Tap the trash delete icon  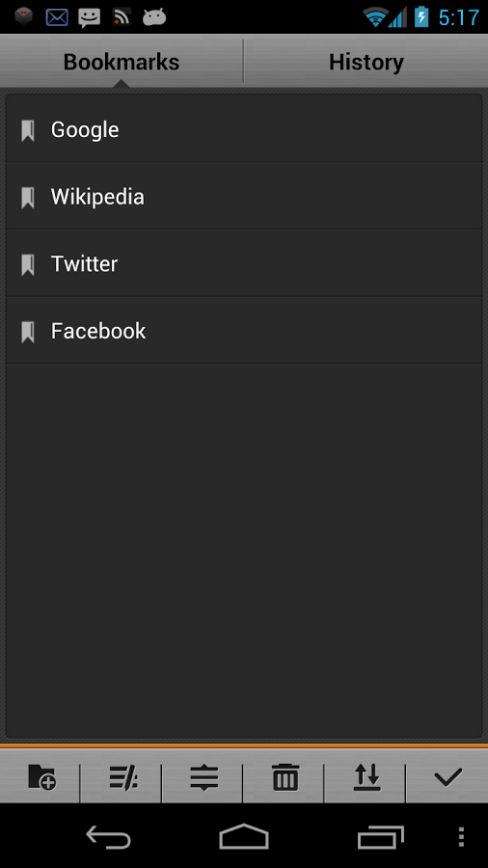[285, 777]
